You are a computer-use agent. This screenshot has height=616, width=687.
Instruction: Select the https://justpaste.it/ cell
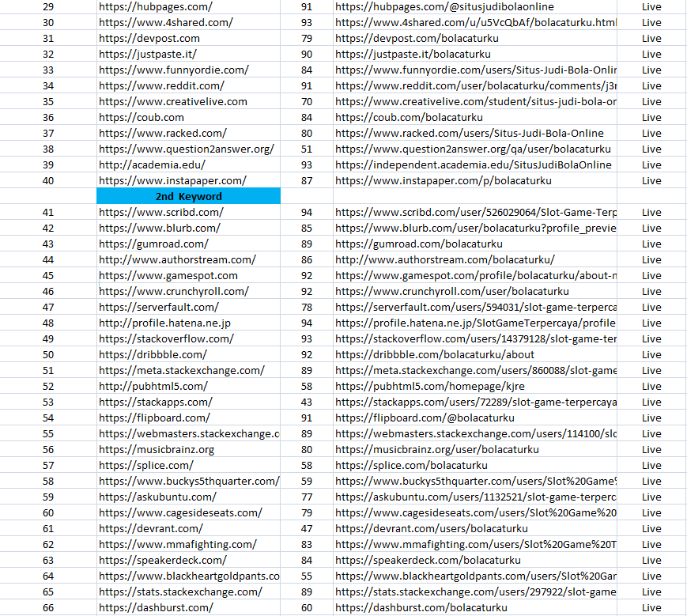coord(188,54)
